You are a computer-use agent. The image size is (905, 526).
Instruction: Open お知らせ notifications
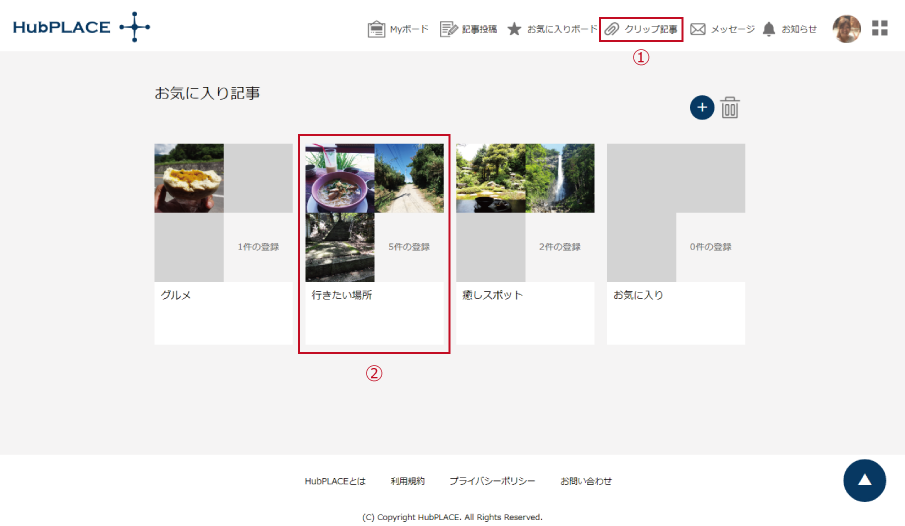790,29
